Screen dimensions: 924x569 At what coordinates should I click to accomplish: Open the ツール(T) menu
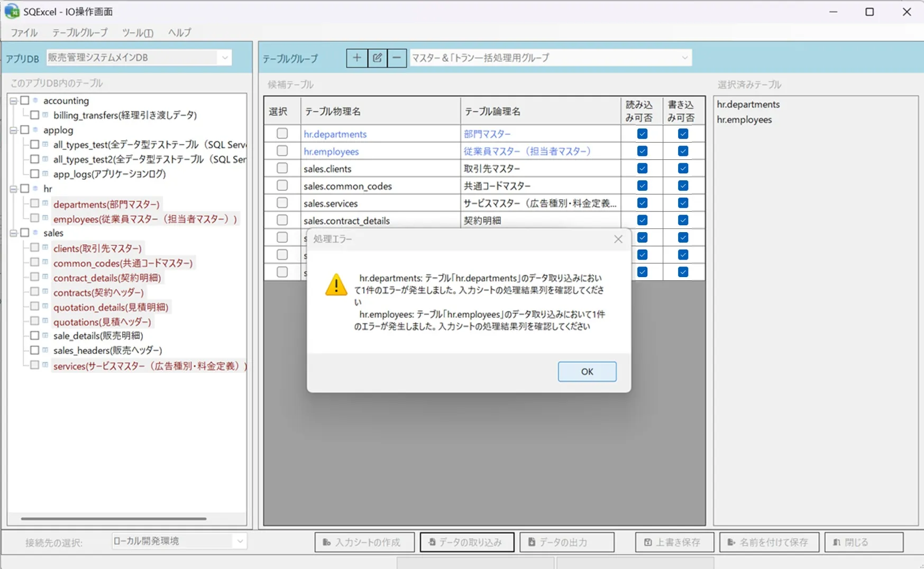(138, 32)
